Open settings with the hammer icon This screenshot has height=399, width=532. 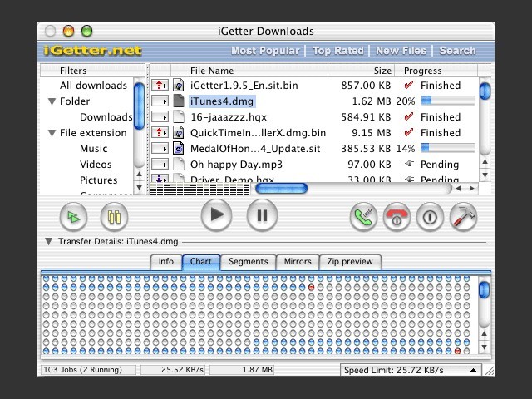(463, 217)
